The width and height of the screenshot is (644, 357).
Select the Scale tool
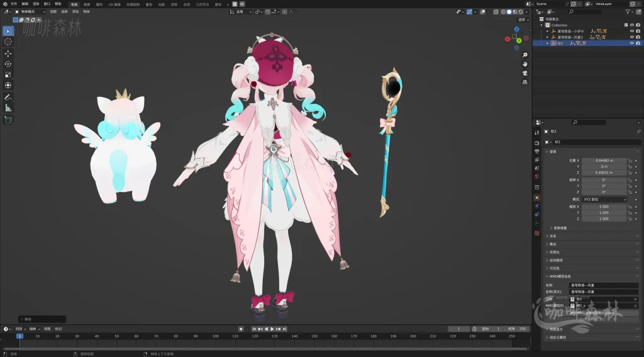[x=8, y=74]
